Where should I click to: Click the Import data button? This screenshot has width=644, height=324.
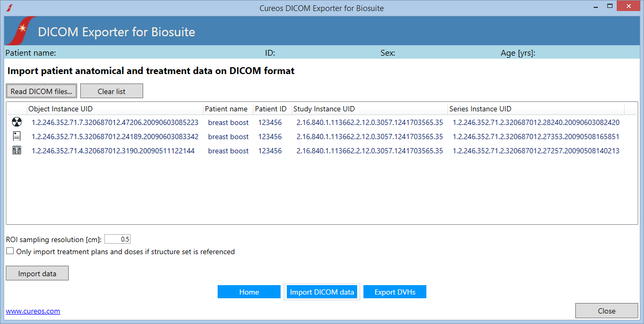(x=37, y=273)
